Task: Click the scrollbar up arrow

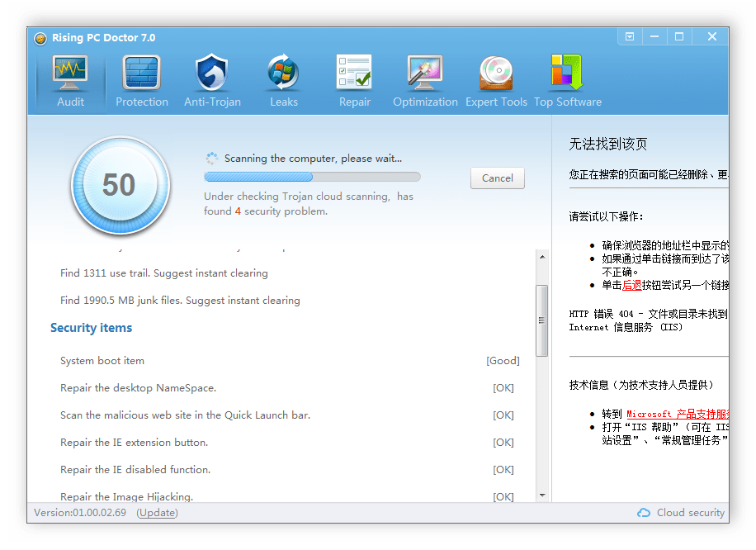Action: pos(542,257)
